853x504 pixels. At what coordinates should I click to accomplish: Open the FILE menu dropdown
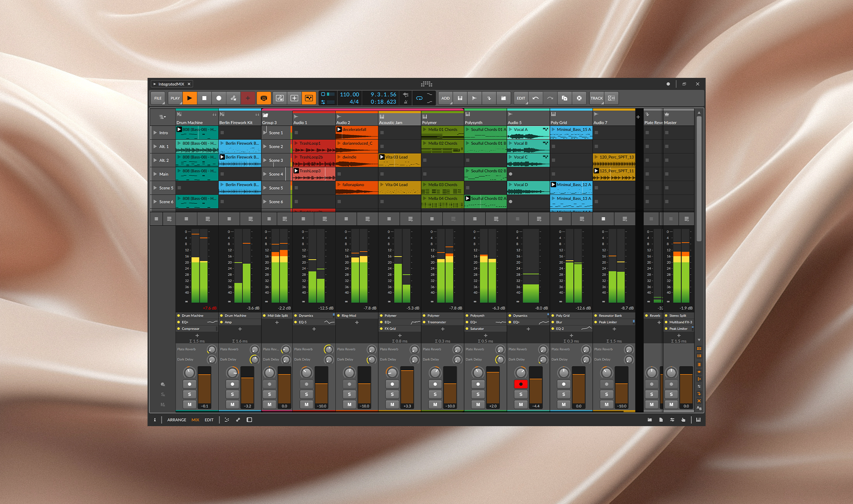click(x=158, y=98)
